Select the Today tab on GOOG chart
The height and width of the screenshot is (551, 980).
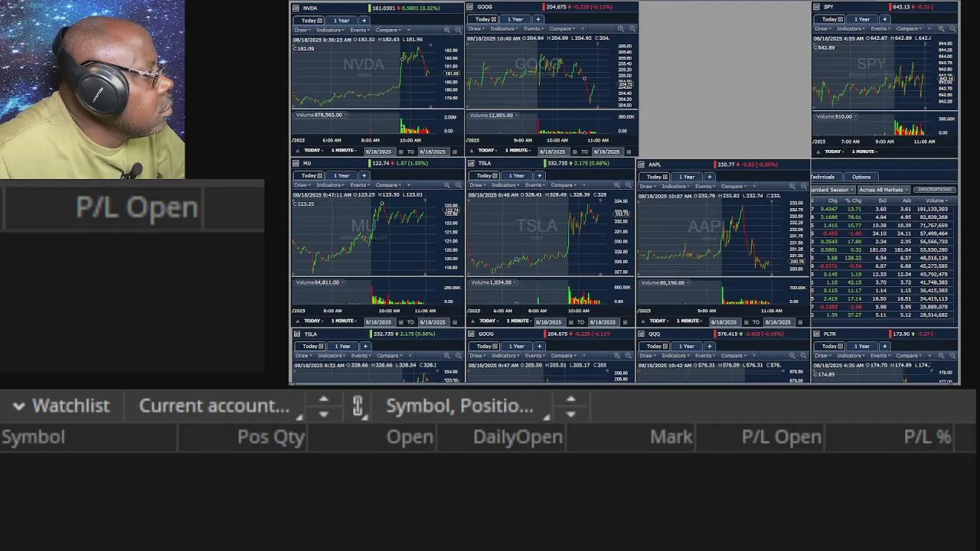coord(485,19)
